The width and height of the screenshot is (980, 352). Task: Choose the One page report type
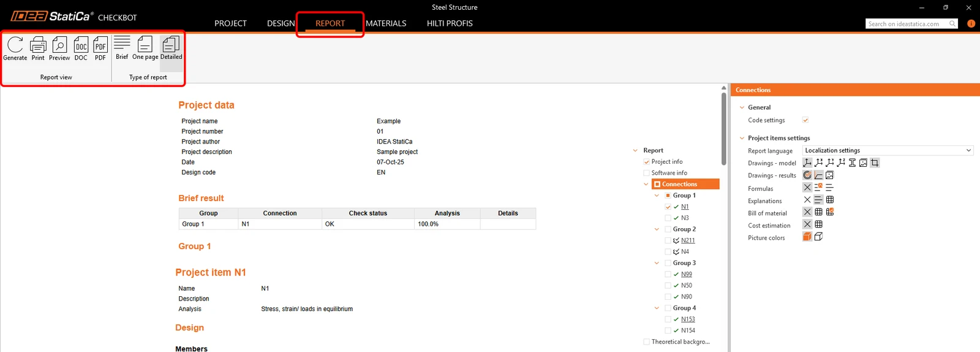tap(145, 48)
